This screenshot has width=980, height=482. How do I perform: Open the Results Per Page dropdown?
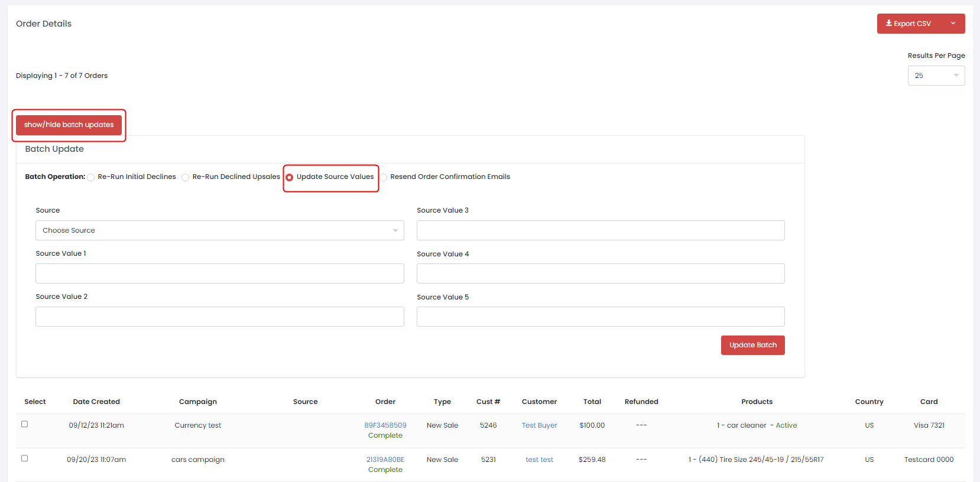click(x=936, y=76)
